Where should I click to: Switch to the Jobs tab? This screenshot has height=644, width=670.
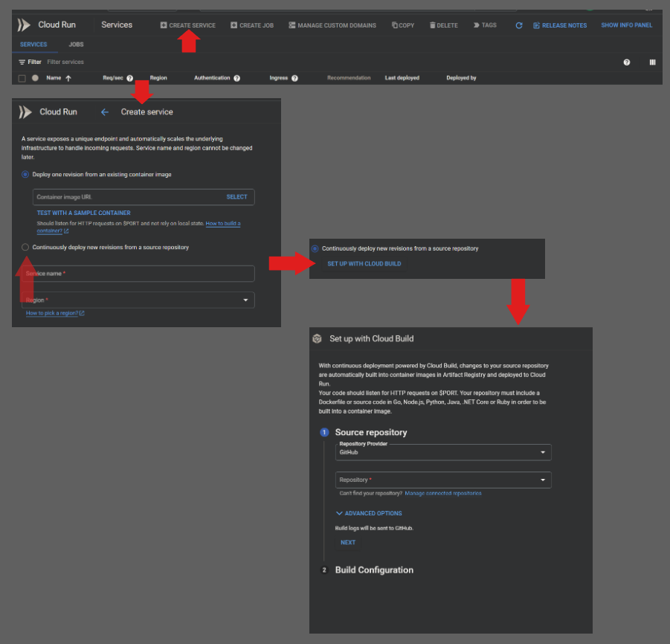coord(76,45)
